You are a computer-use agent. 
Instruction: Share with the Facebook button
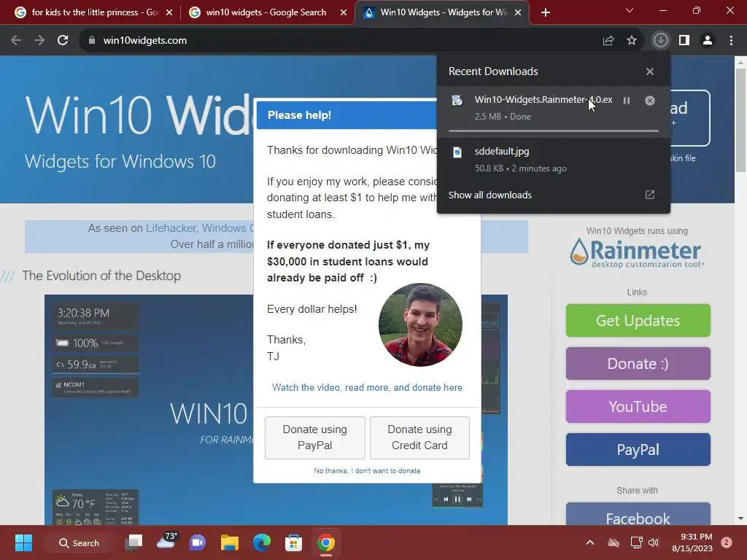click(638, 514)
